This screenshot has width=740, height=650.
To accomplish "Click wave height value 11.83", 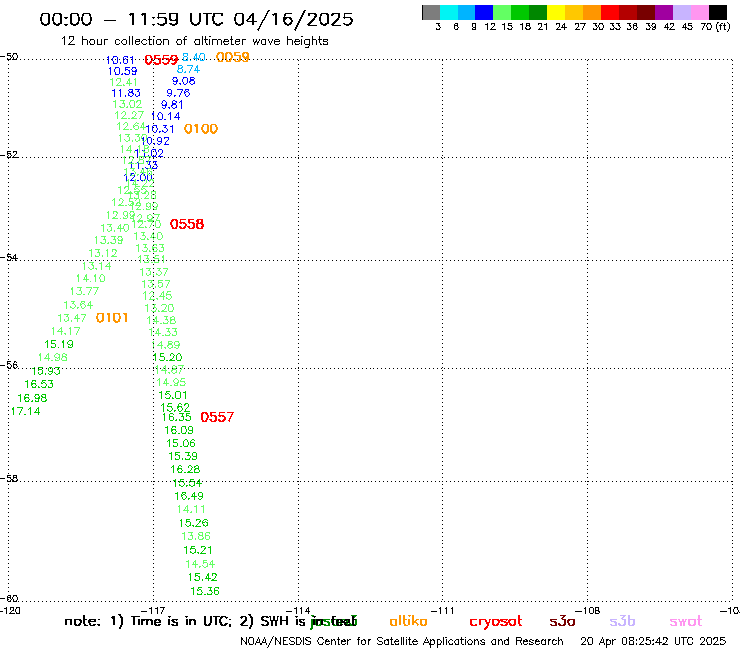I will [x=126, y=93].
